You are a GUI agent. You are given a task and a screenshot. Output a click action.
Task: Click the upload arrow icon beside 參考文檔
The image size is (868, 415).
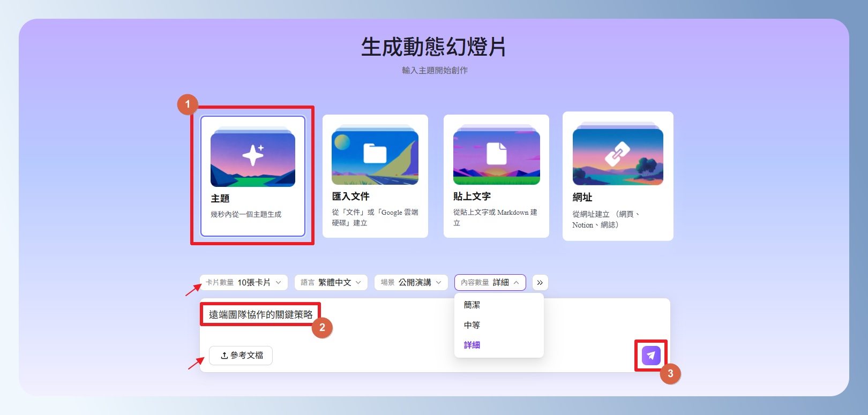point(225,356)
